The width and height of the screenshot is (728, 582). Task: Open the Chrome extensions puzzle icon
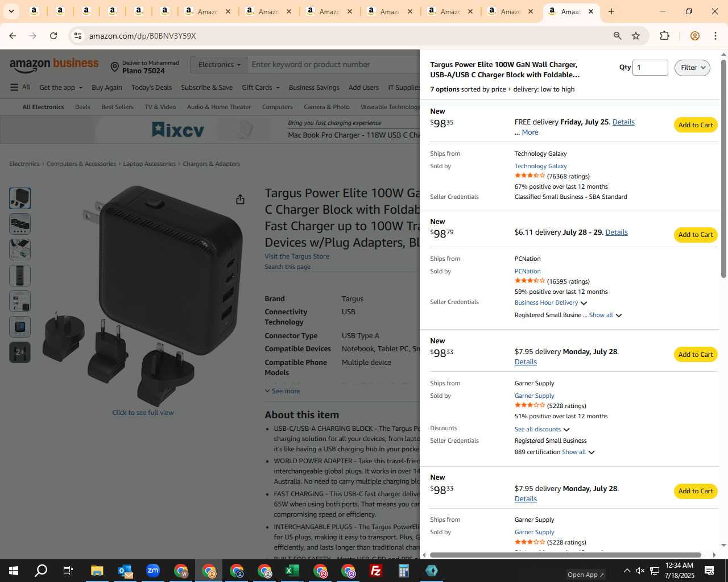(x=664, y=36)
